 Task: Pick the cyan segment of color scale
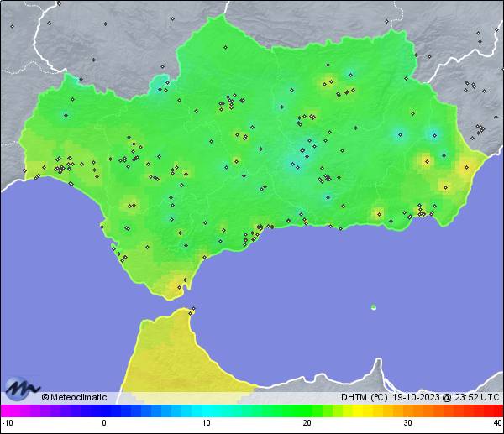[x=207, y=410]
